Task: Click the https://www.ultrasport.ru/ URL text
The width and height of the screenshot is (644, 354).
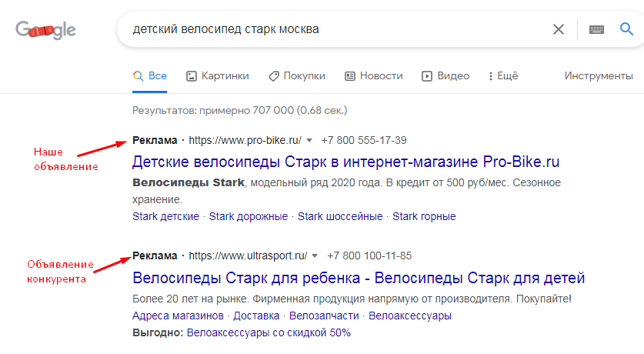Action: (x=248, y=255)
